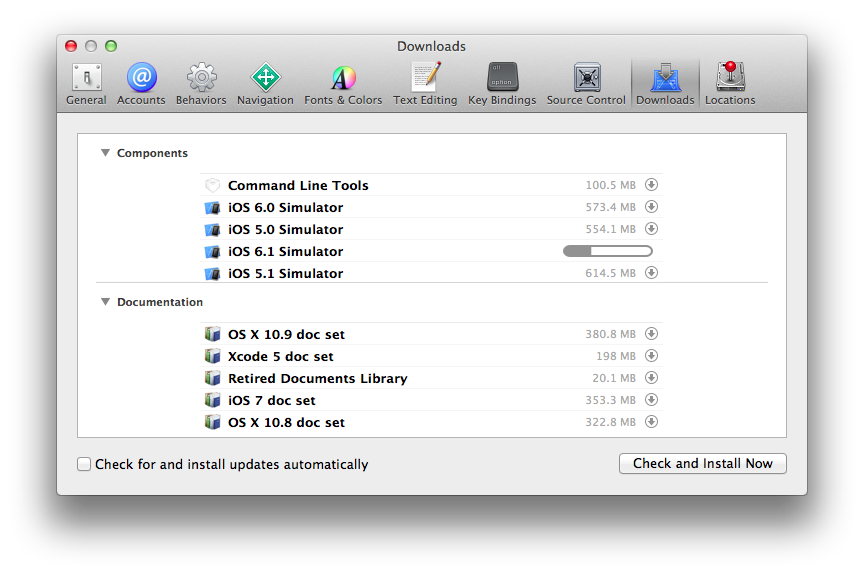Select the OS X 10.8 doc set text
Viewport: 864px width, 574px height.
coord(287,423)
